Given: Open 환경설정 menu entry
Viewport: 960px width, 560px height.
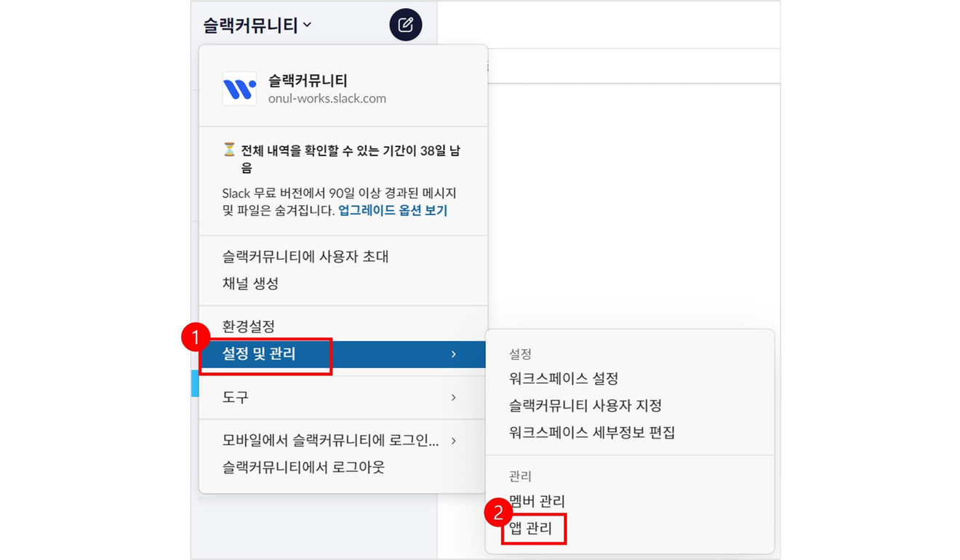Looking at the screenshot, I should point(343,327).
